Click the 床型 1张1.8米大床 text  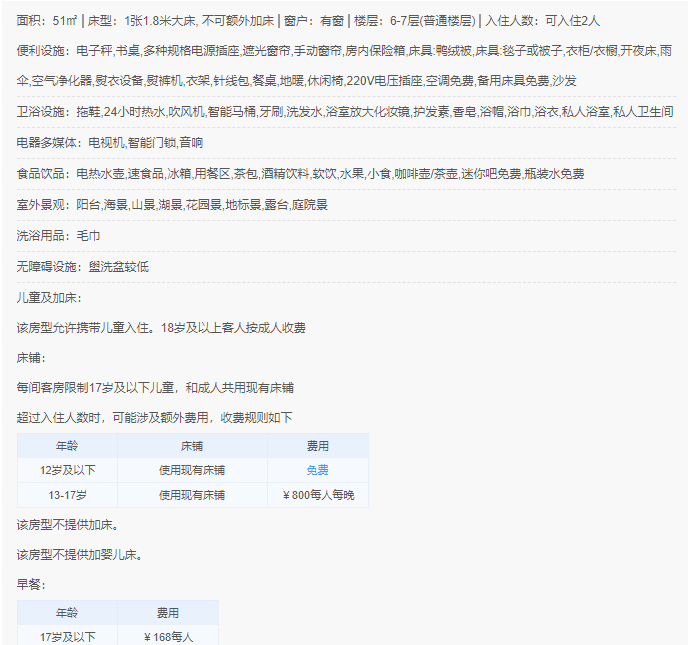click(160, 21)
